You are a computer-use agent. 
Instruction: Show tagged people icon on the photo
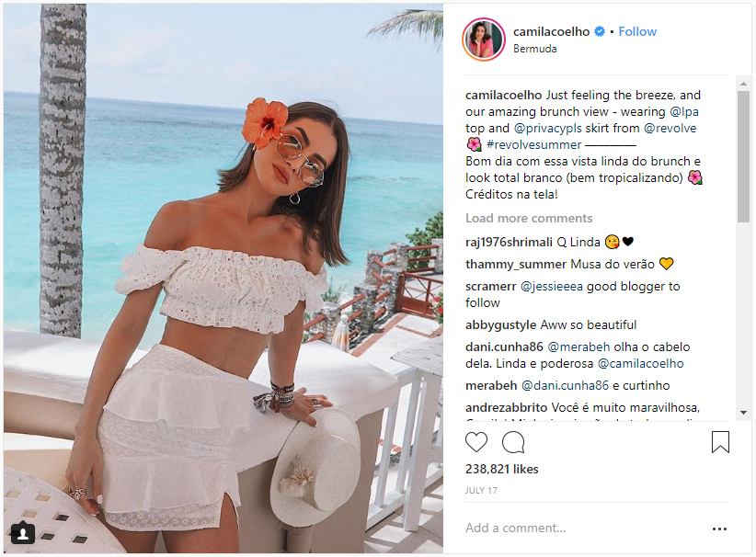click(23, 533)
